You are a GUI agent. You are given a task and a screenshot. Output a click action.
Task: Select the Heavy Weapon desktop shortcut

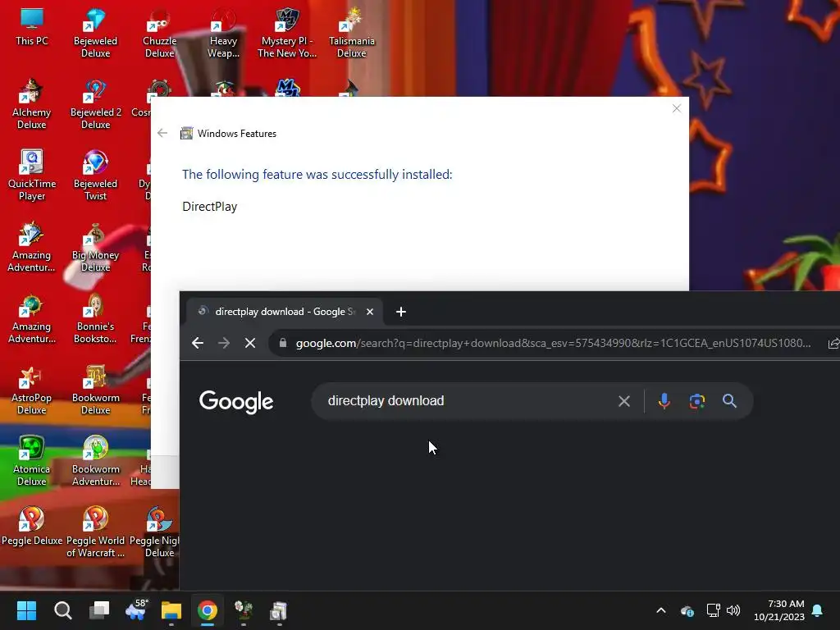(223, 33)
